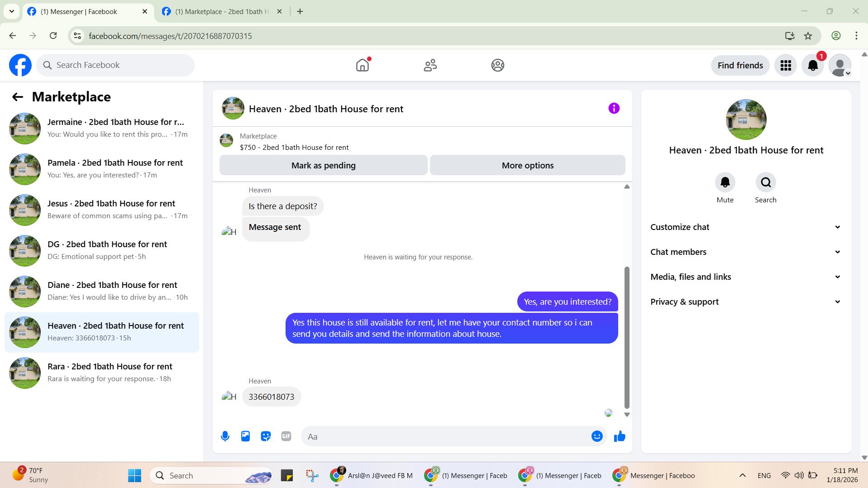868x488 pixels.
Task: Open the Home feed icon
Action: tap(362, 65)
